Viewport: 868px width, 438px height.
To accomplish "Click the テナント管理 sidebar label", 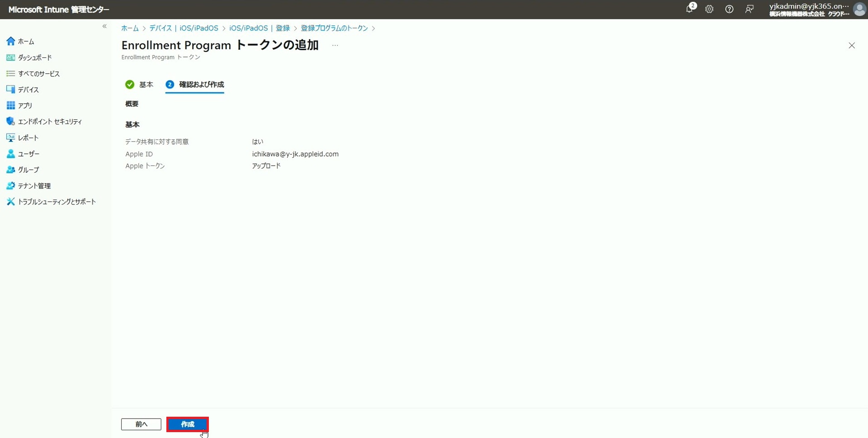I will pos(34,186).
